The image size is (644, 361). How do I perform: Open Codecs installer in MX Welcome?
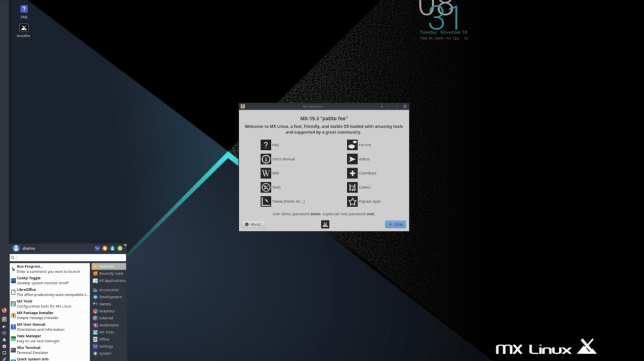(x=359, y=187)
